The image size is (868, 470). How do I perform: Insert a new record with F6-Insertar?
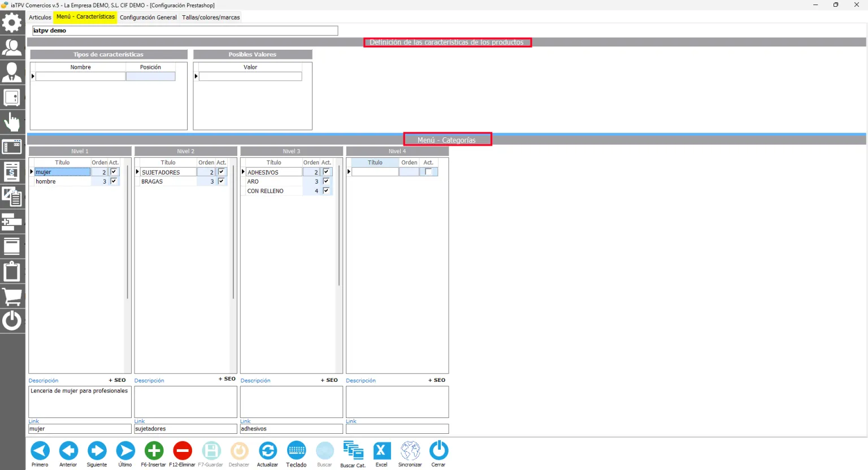click(154, 454)
